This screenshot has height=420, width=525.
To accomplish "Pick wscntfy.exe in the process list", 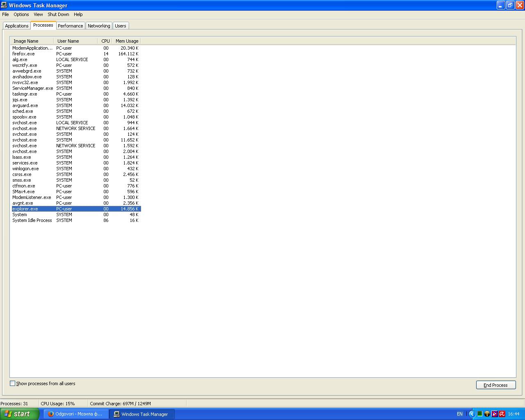I will [x=76, y=65].
